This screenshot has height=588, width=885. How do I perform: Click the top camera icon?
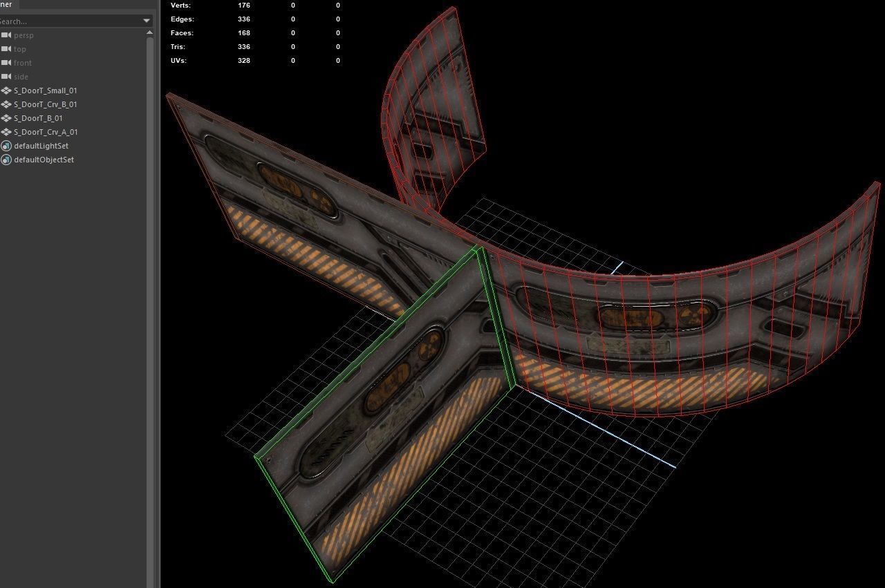[7, 48]
